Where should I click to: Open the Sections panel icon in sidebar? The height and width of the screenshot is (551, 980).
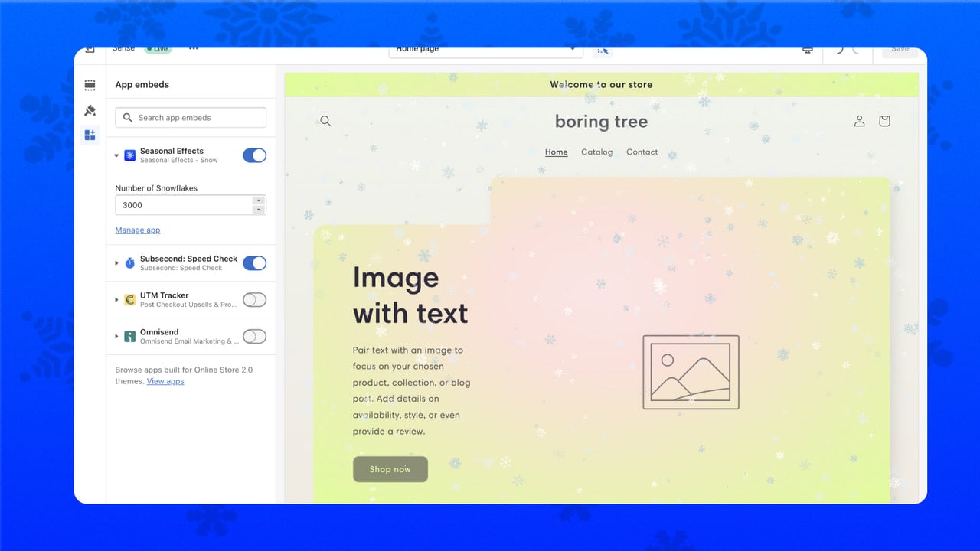[x=90, y=86]
